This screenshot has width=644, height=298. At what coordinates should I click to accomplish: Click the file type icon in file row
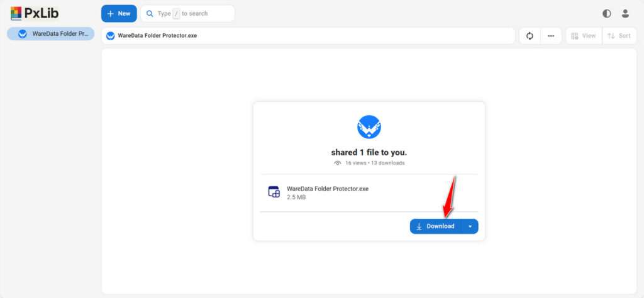[x=274, y=192]
